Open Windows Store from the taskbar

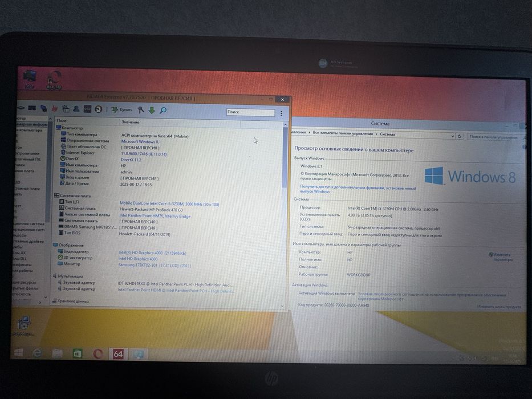(78, 354)
